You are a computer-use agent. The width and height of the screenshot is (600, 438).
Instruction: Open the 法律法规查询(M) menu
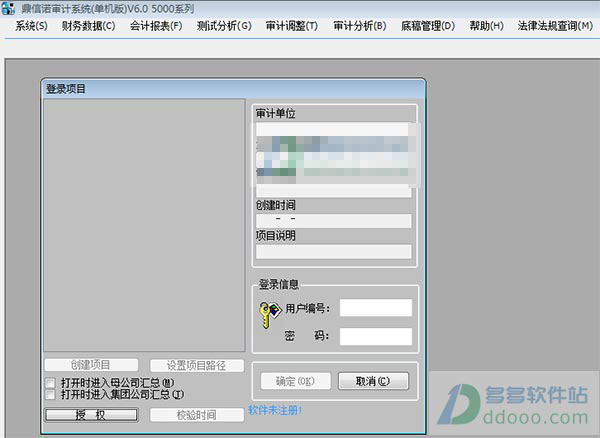pos(555,26)
